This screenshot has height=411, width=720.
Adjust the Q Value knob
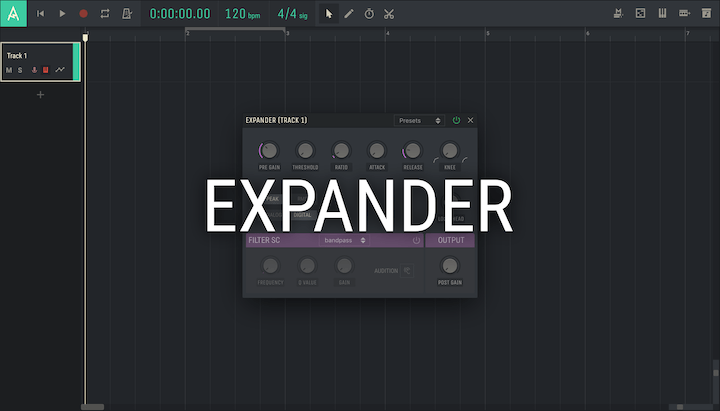(x=307, y=266)
